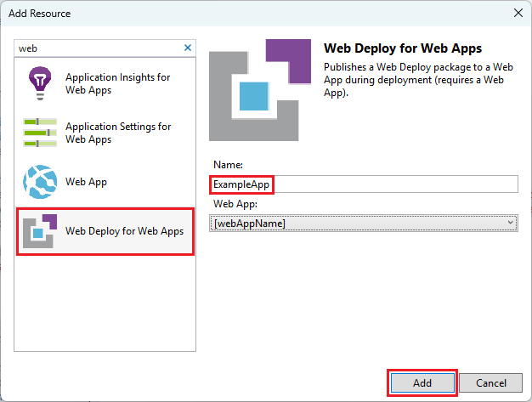
Task: Open the Web App [webAppName] dropdown
Action: (364, 224)
